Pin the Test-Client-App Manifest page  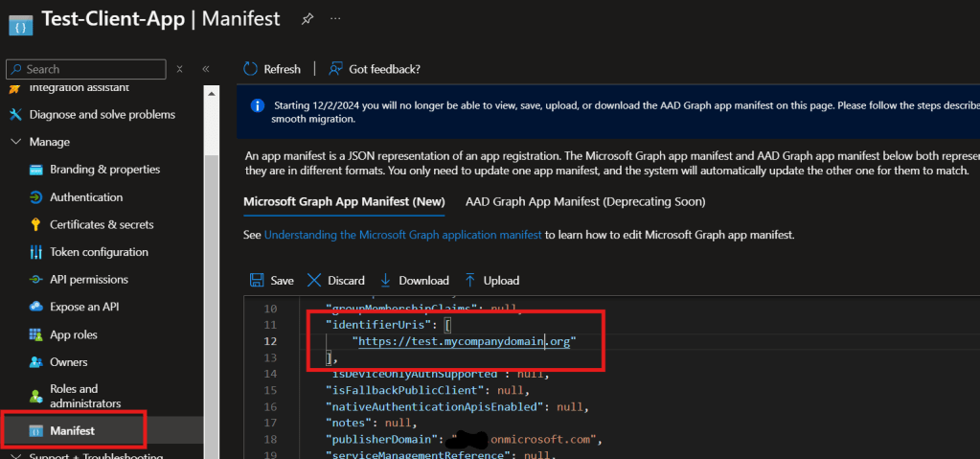pos(308,18)
